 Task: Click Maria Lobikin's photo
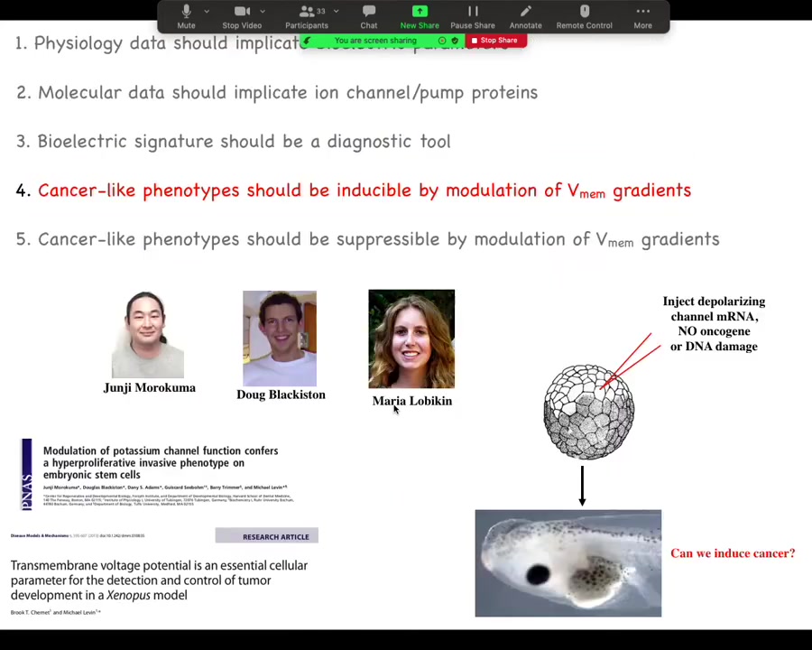tap(411, 339)
